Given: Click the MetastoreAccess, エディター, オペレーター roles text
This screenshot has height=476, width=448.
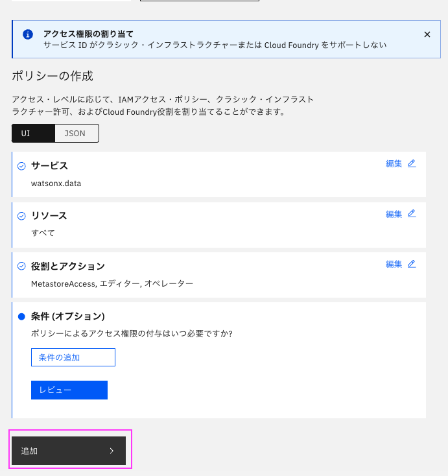Looking at the screenshot, I should coord(112,284).
